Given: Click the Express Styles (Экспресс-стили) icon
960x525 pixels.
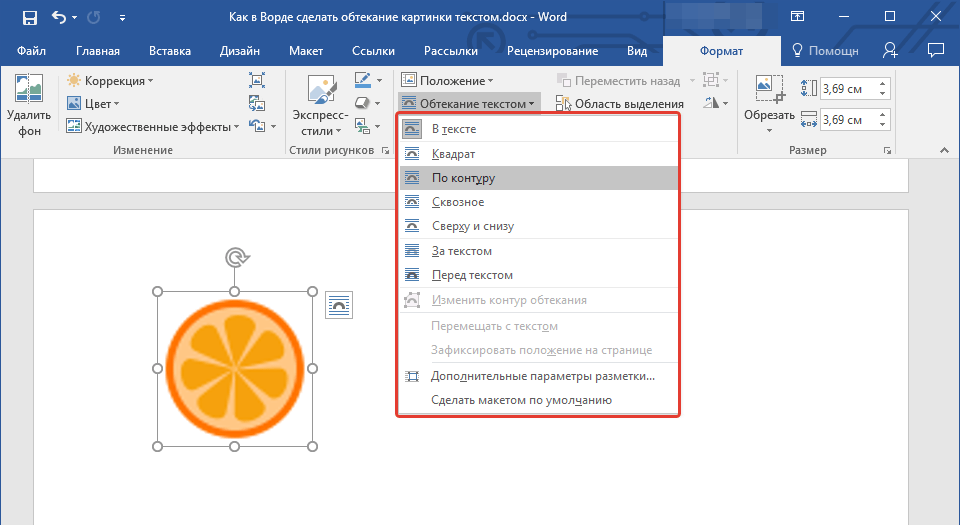Looking at the screenshot, I should coord(322,93).
